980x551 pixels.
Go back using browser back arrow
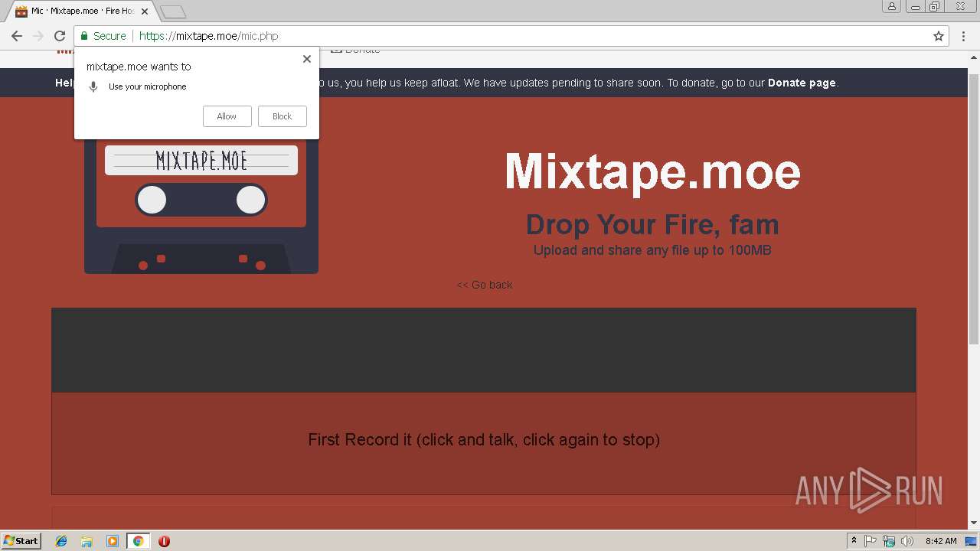17,36
